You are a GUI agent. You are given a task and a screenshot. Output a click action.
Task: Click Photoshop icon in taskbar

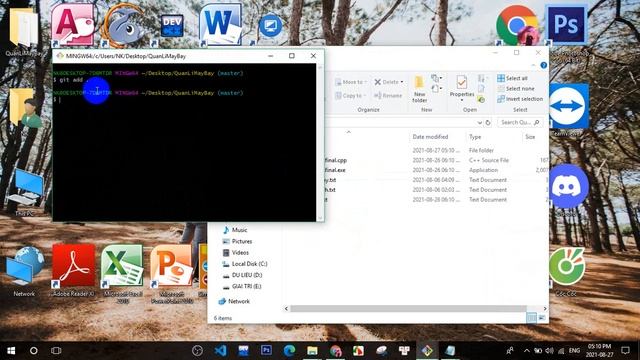[x=266, y=350]
